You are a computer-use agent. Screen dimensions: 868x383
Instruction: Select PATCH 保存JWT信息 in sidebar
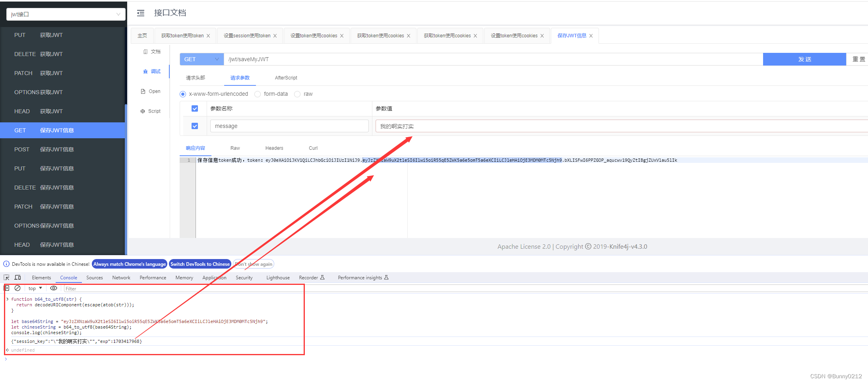63,207
